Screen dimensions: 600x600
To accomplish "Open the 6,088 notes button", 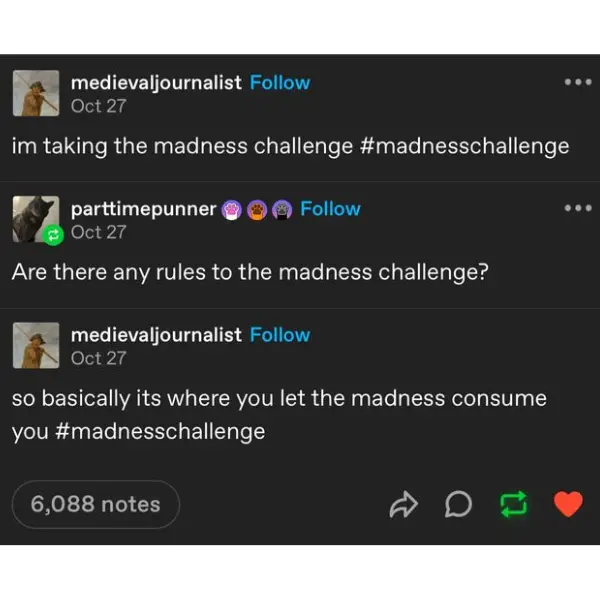I will (96, 505).
